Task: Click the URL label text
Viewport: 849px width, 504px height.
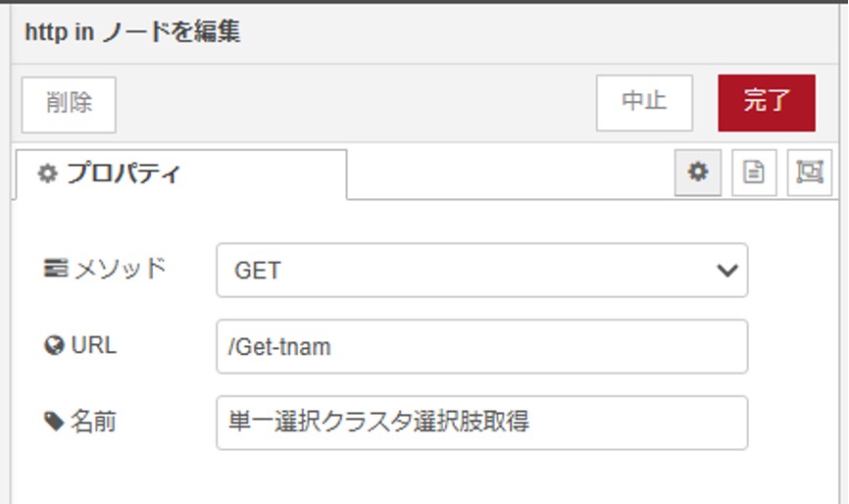Action: tap(94, 346)
